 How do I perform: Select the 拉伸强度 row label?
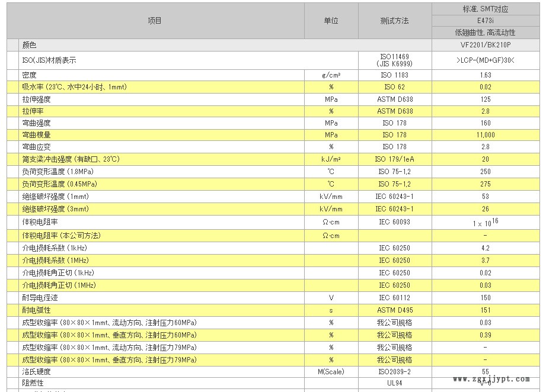pos(36,99)
